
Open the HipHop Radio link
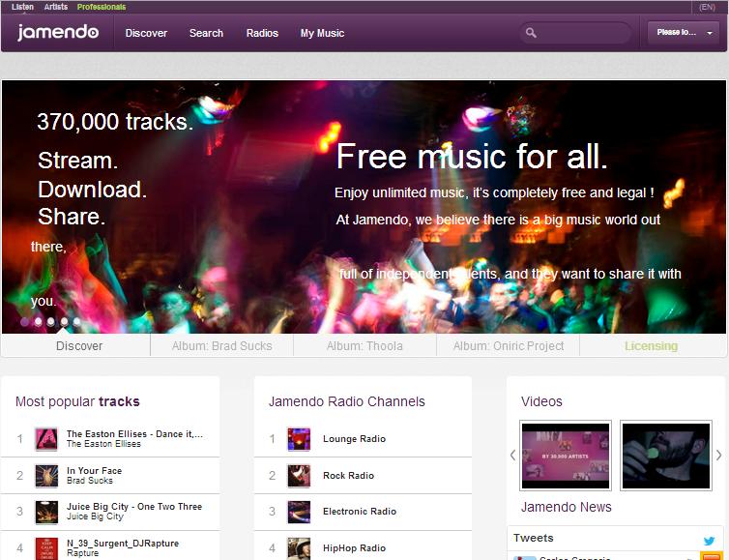pos(354,547)
